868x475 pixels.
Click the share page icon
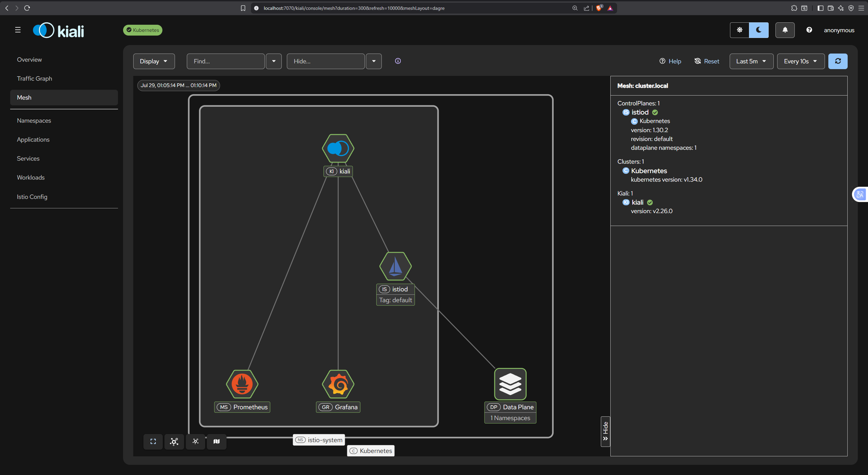pos(587,8)
